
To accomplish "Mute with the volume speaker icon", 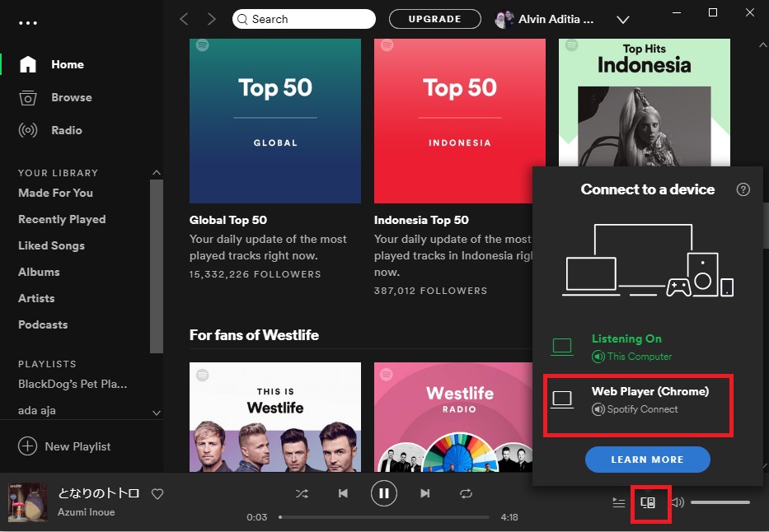I will coord(678,502).
